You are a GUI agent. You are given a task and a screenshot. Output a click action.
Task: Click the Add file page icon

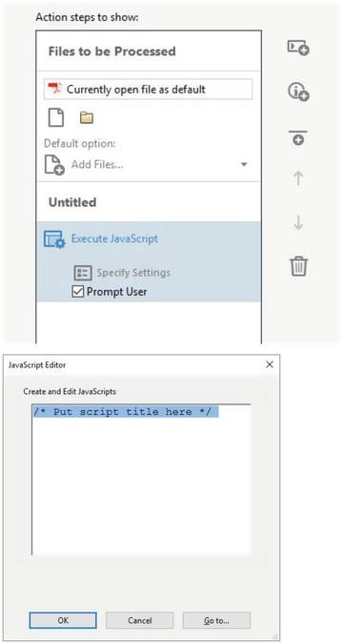tap(56, 118)
